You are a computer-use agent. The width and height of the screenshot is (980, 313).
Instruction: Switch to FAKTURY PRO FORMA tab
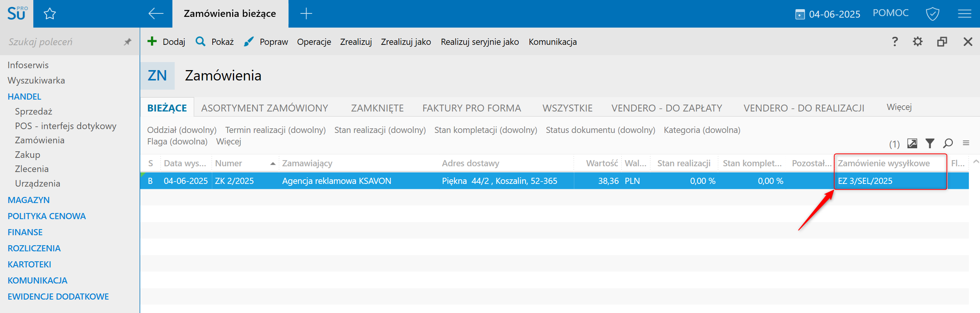coord(471,108)
